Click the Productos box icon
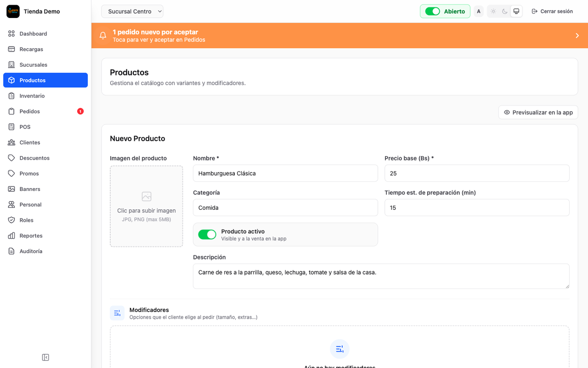Screen dimensions: 588x368 pyautogui.click(x=11, y=80)
